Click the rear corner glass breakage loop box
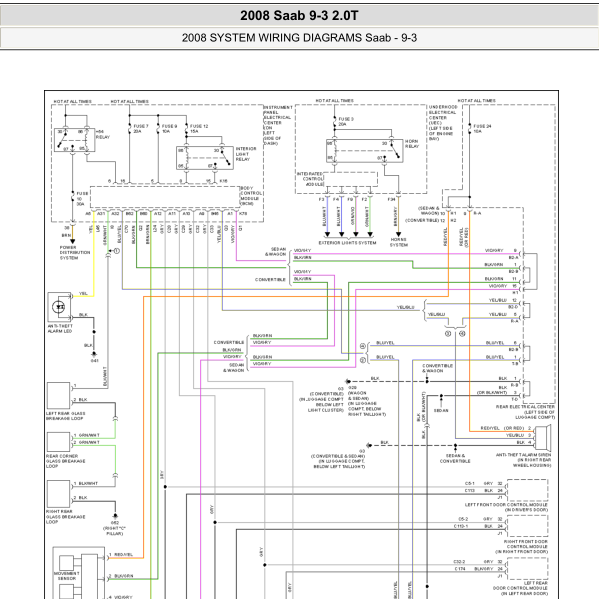 58,442
